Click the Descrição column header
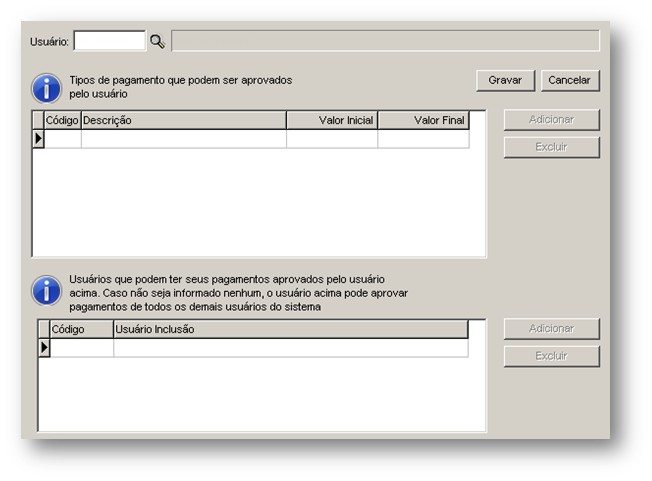 [x=184, y=121]
